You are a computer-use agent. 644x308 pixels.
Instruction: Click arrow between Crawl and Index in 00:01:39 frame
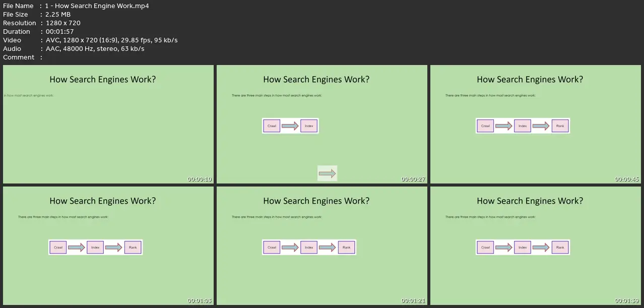504,248
